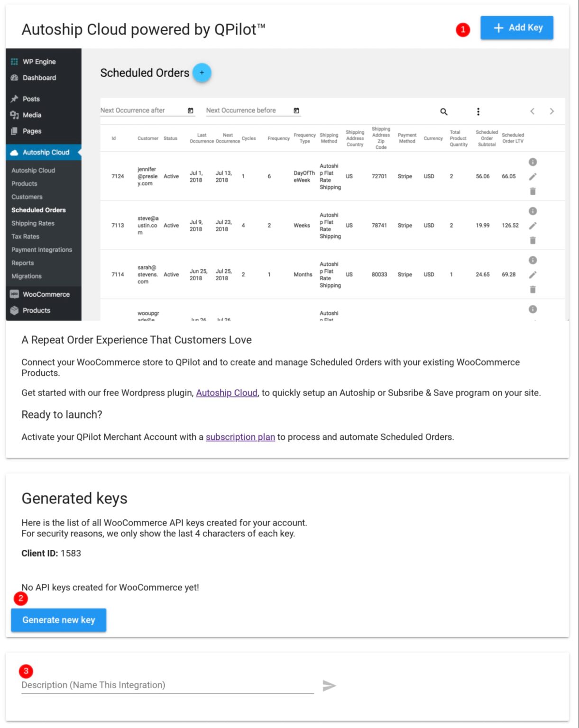Go to next page using right chevron

[x=551, y=111]
